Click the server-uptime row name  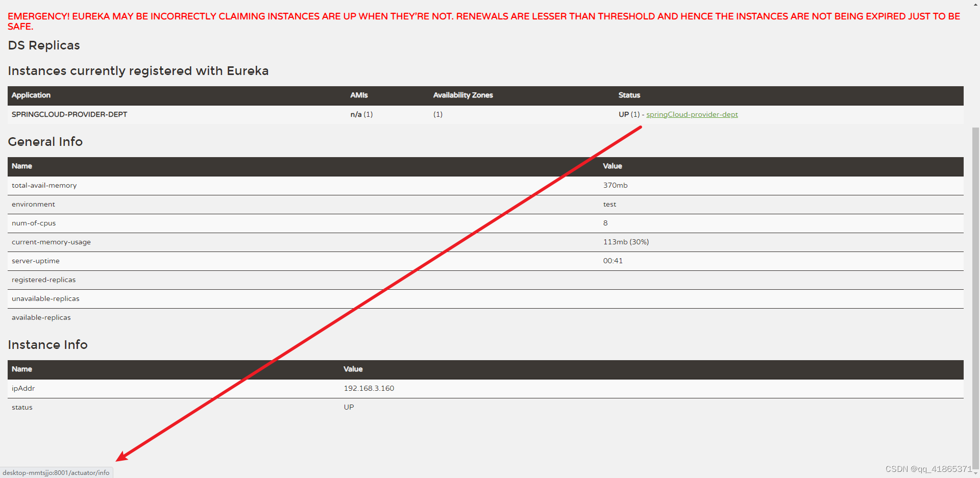[36, 261]
